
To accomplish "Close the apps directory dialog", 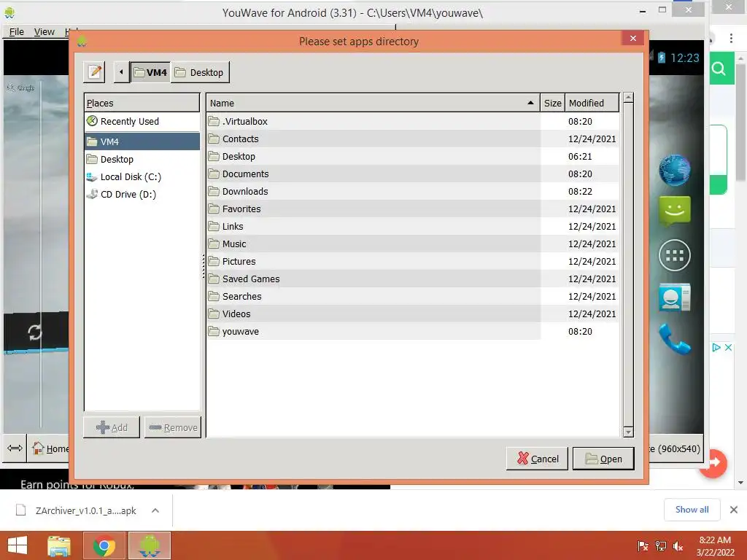I will click(632, 38).
